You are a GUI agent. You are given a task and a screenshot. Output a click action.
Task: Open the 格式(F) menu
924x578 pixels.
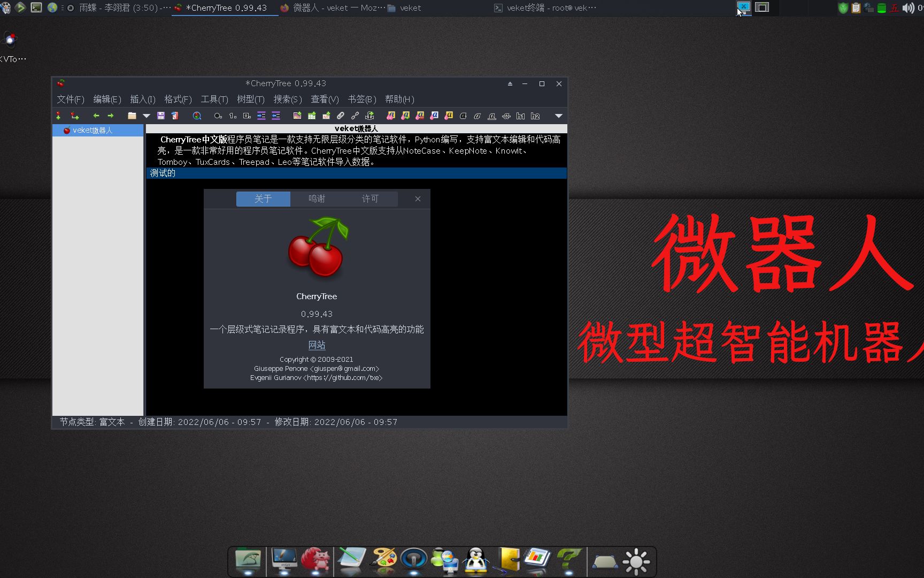point(178,99)
